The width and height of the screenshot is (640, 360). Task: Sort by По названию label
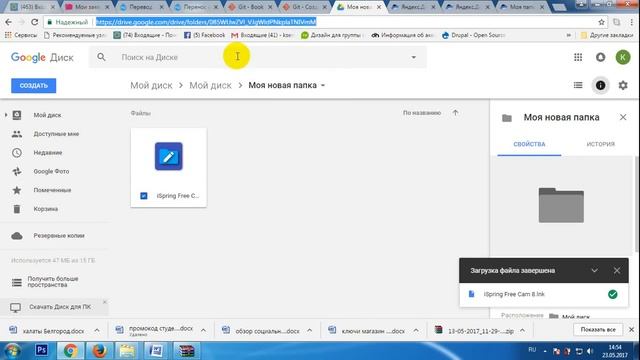point(422,113)
